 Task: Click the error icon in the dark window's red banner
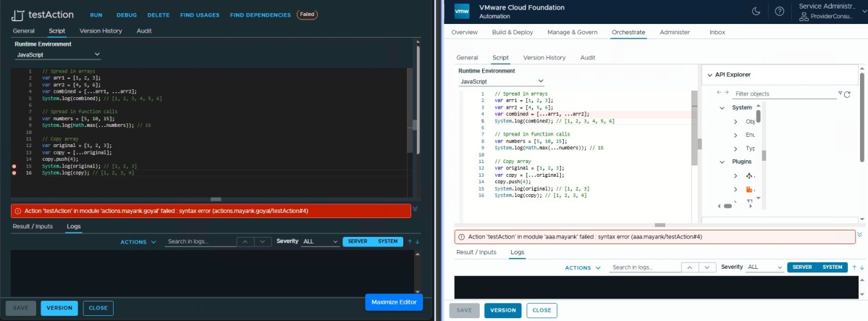point(17,211)
